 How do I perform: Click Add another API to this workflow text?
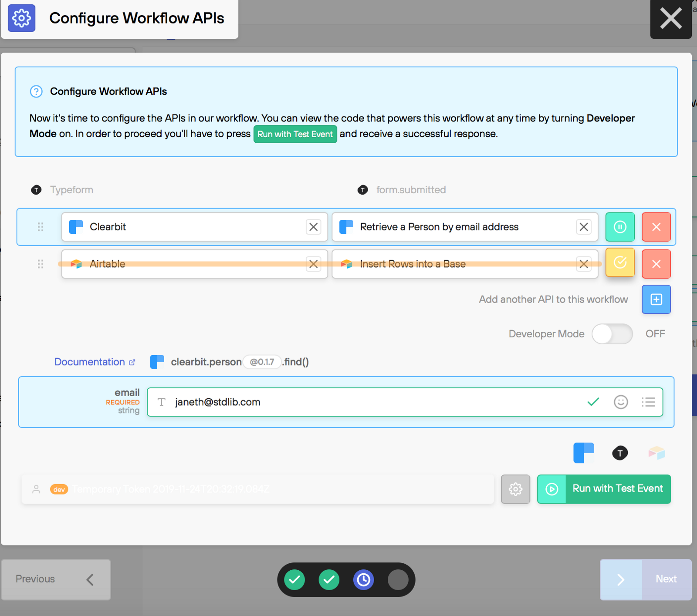(553, 300)
